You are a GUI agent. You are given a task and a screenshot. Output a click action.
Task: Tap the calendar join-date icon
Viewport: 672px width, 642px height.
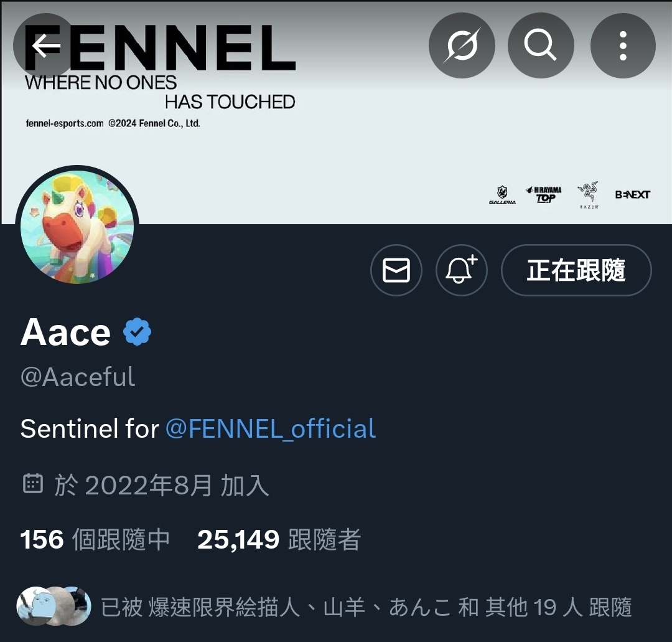tap(32, 484)
